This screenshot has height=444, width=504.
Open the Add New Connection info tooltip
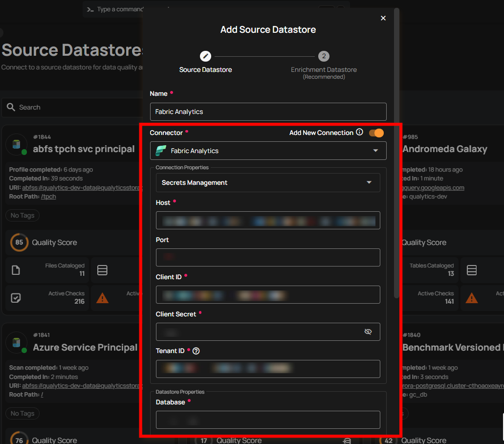(x=360, y=132)
